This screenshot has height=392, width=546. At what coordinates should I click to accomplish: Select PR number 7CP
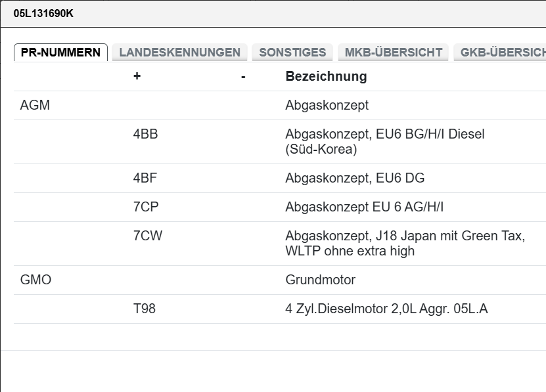(145, 207)
